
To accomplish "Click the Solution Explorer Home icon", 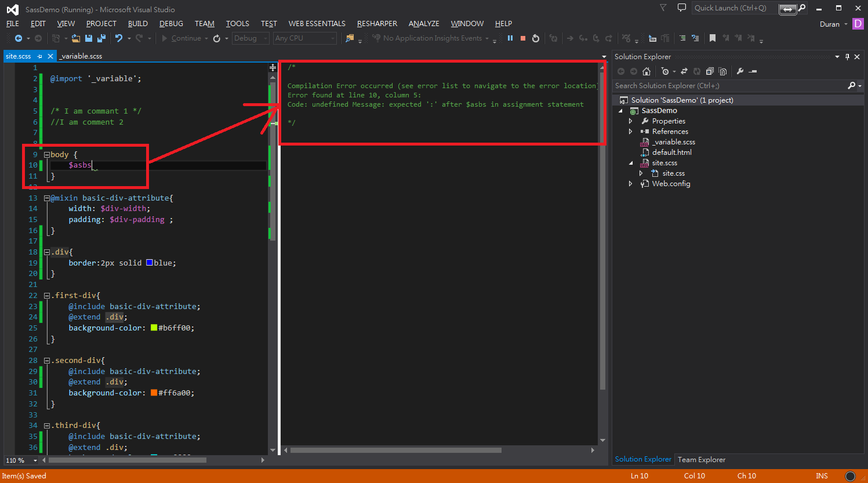I will (x=647, y=71).
